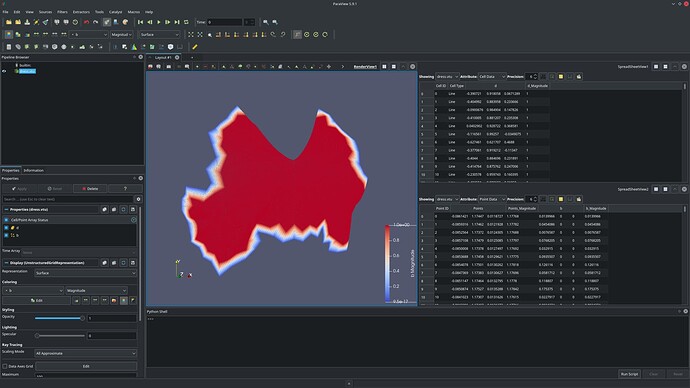
Task: Click the Clip filter icon
Action: click(27, 47)
